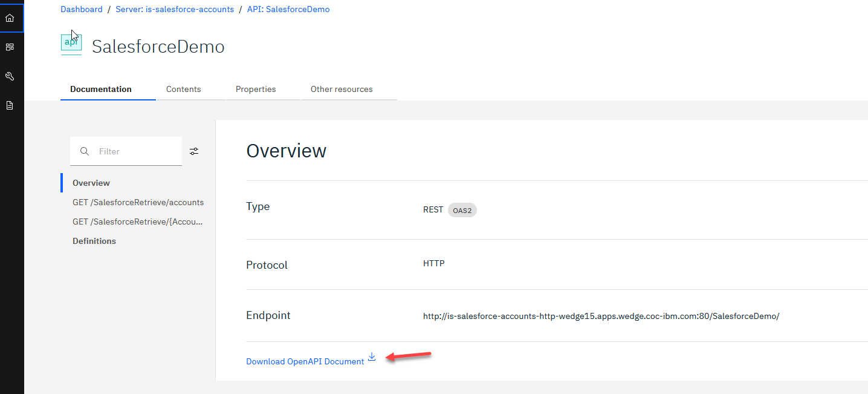
Task: Select the Other resources tab
Action: tap(342, 89)
